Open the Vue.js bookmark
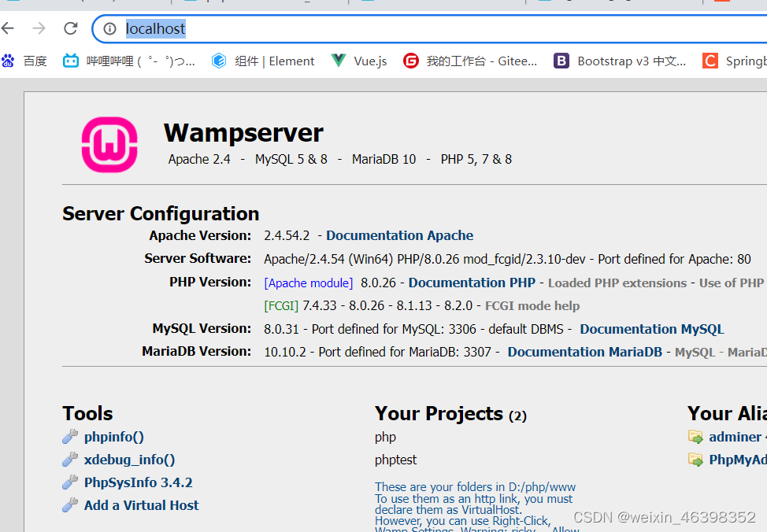The width and height of the screenshot is (767, 532). (x=370, y=61)
